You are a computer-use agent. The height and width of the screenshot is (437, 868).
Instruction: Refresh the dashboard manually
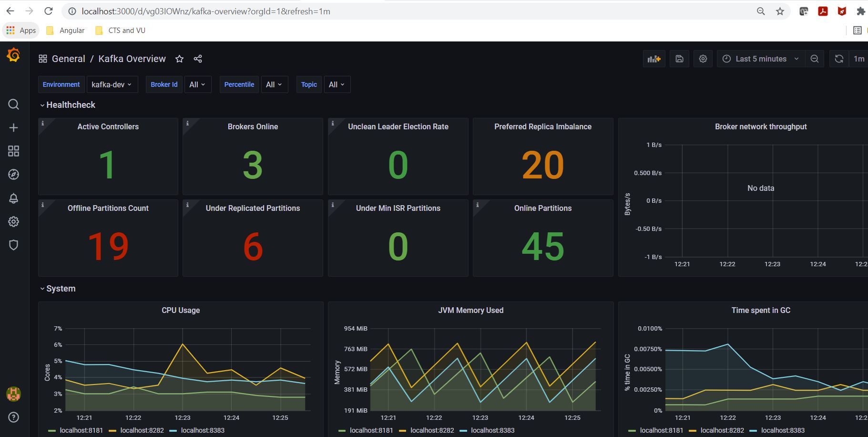(x=838, y=58)
